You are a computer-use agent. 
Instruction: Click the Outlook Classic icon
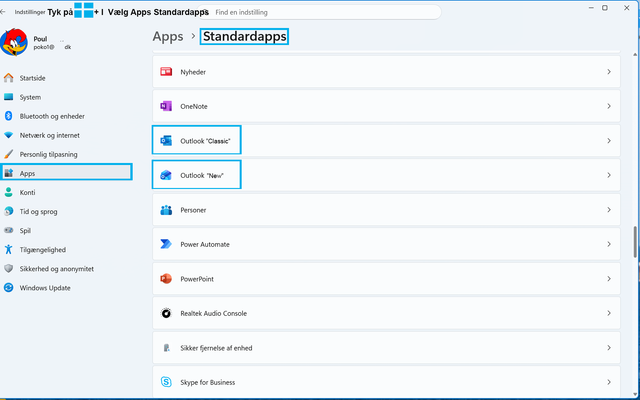(x=166, y=141)
